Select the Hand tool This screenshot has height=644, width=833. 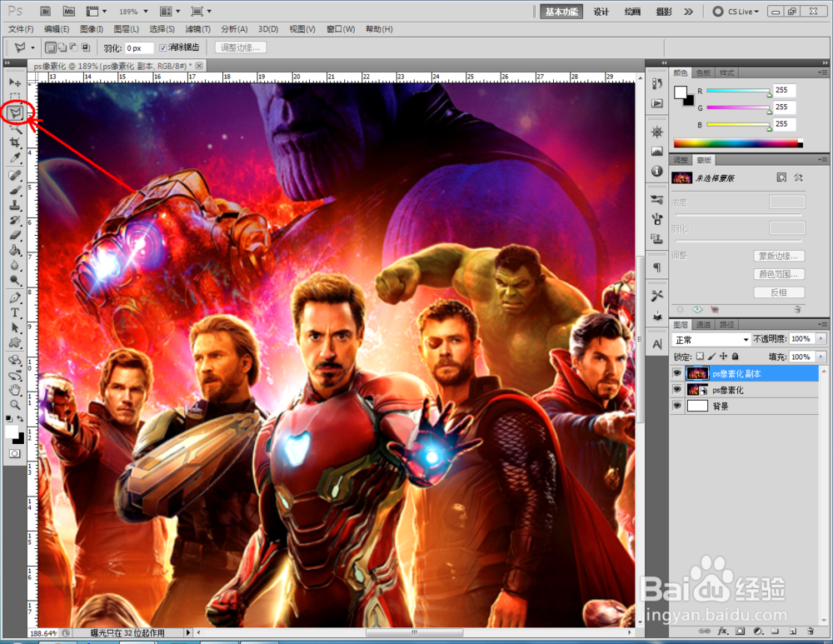pos(15,391)
